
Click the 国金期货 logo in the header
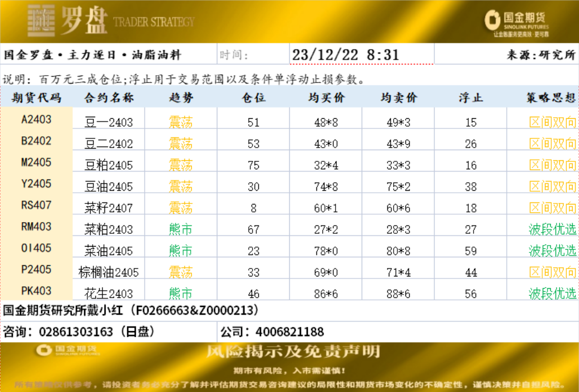click(x=516, y=24)
